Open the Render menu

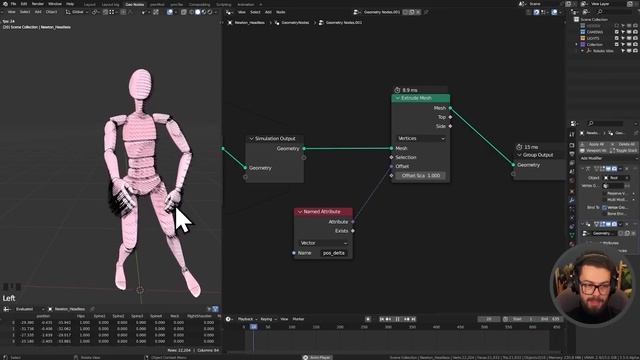click(38, 4)
